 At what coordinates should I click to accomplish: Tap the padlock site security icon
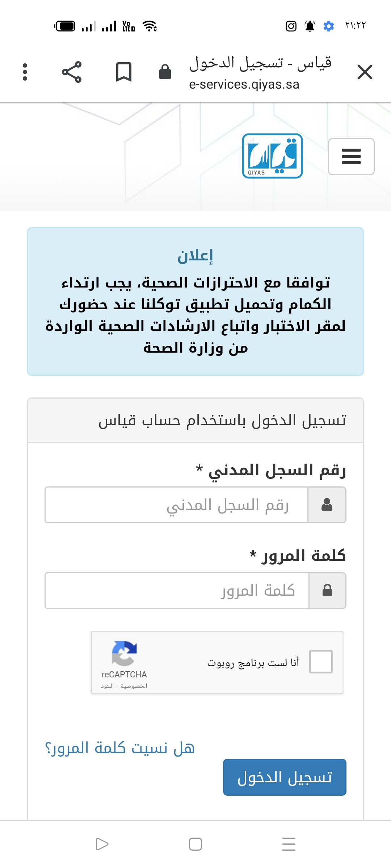[x=165, y=72]
